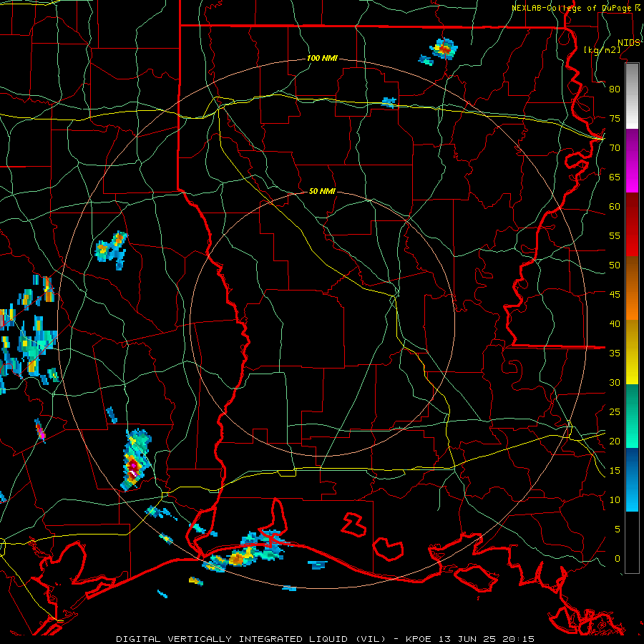Click the 5 value on the scale
This screenshot has height=644, width=644.
pos(618,530)
